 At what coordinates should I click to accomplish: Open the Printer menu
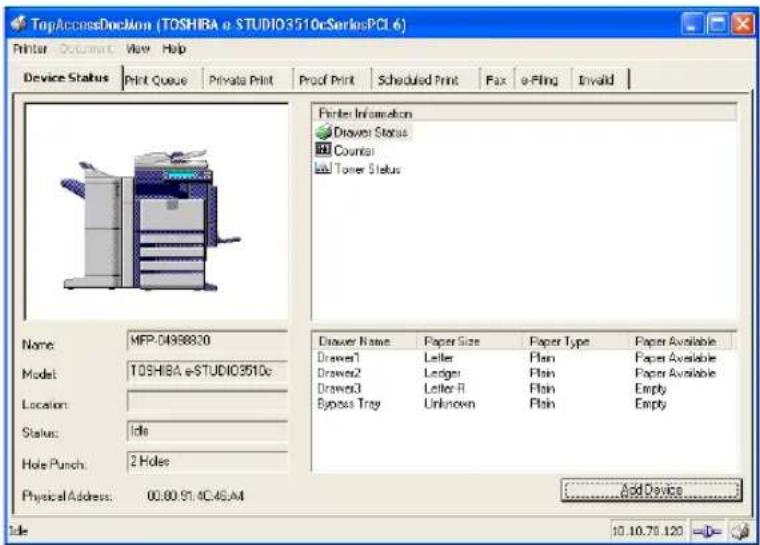(30, 49)
